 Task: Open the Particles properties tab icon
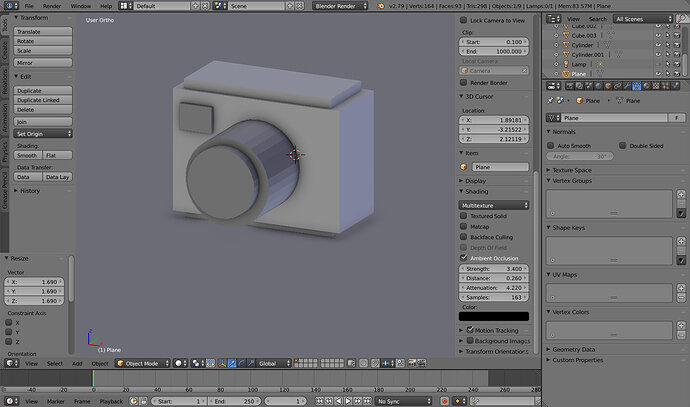(666, 86)
